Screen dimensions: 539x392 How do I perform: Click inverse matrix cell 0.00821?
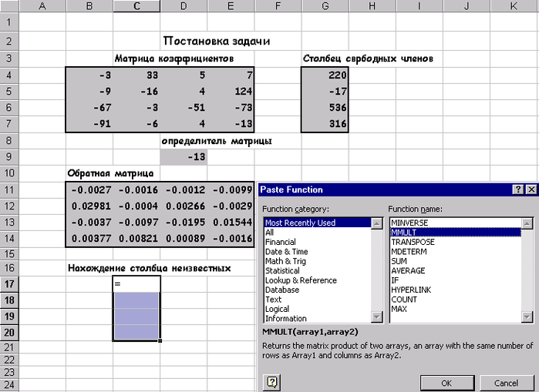point(136,238)
